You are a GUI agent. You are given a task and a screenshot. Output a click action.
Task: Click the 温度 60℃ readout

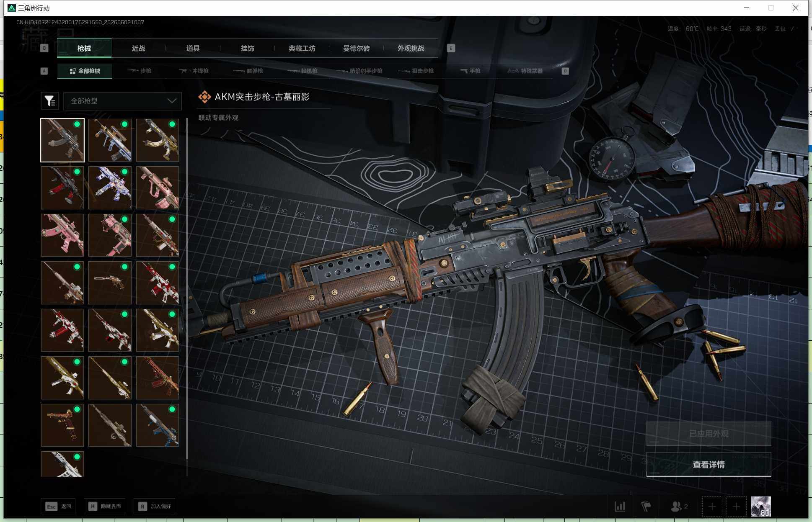pyautogui.click(x=683, y=29)
